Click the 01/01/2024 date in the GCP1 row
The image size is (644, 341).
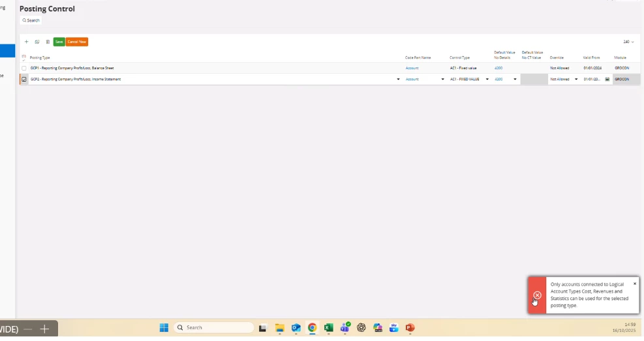592,68
